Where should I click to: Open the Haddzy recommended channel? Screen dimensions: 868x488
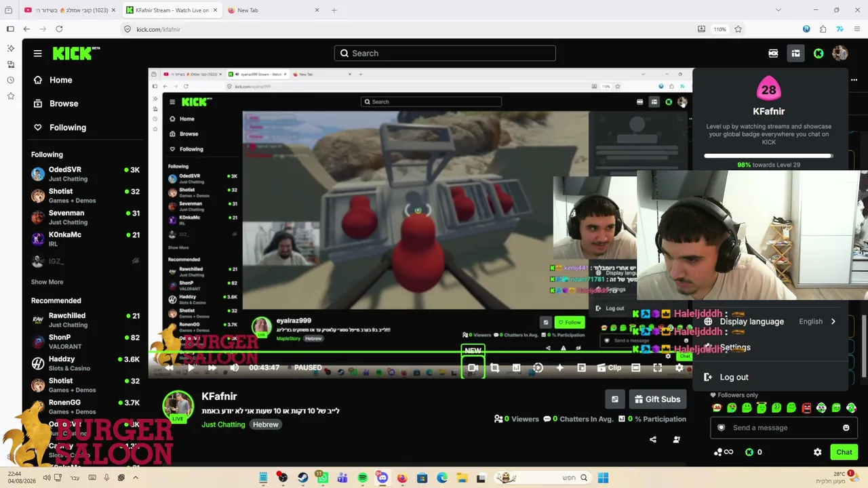coord(85,363)
